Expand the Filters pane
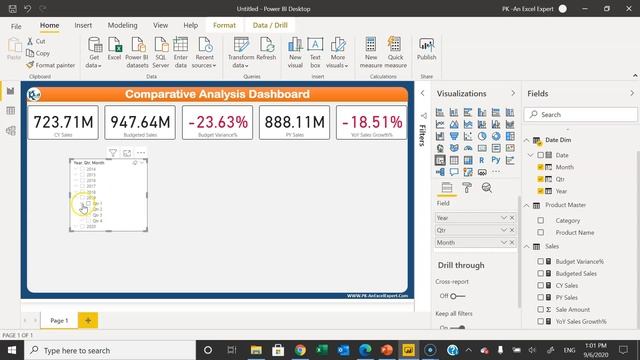Viewport: 640px width, 360px height. [422, 93]
